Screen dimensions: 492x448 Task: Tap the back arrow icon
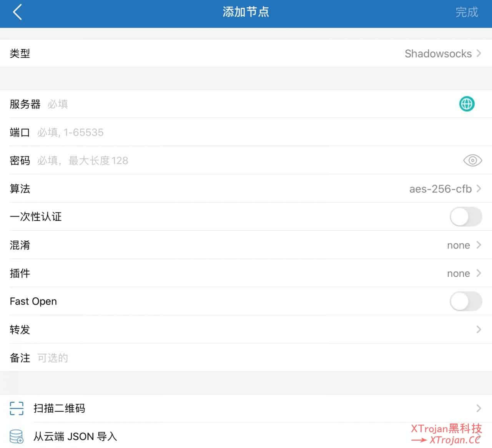pos(17,12)
